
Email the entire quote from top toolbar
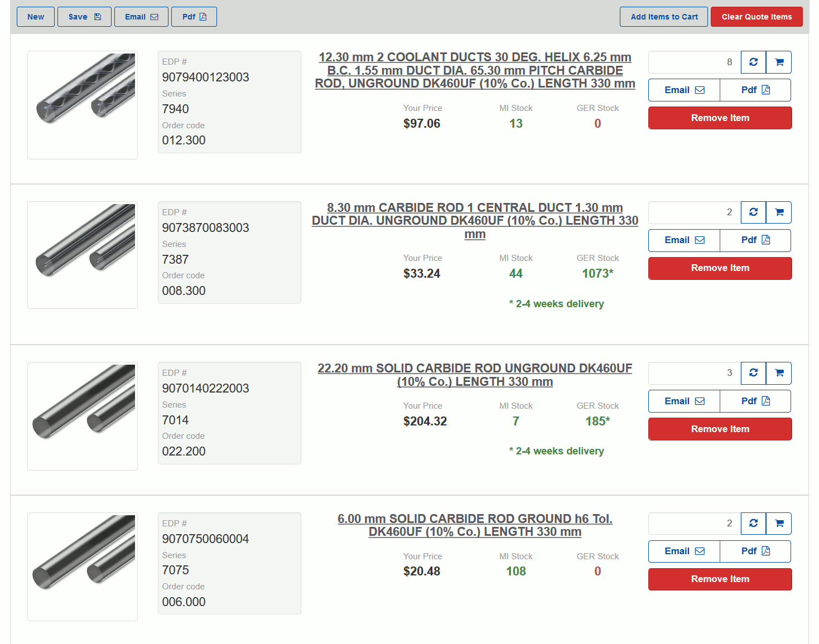(x=141, y=17)
